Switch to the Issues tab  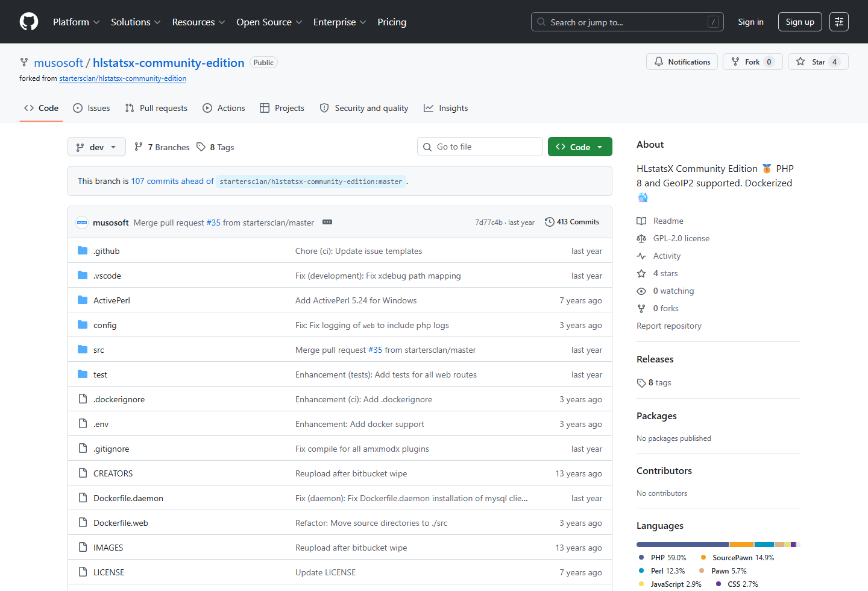[x=92, y=108]
